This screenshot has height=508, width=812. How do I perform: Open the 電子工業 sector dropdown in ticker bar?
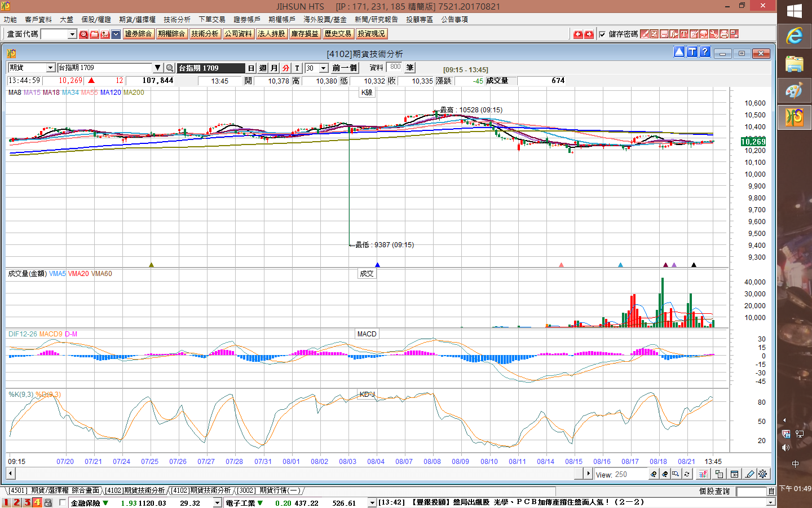[x=372, y=502]
